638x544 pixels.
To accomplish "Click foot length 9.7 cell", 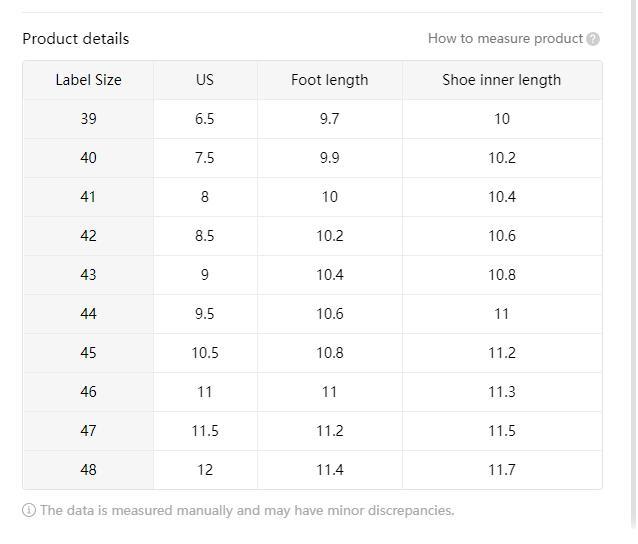I will pyautogui.click(x=330, y=119).
